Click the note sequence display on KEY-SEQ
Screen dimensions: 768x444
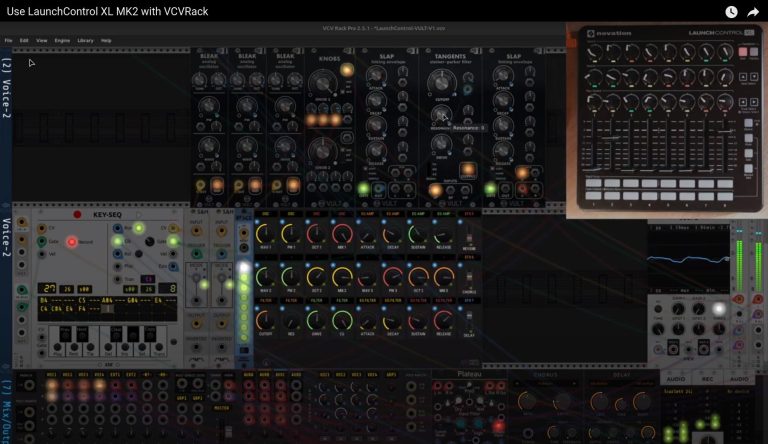107,308
